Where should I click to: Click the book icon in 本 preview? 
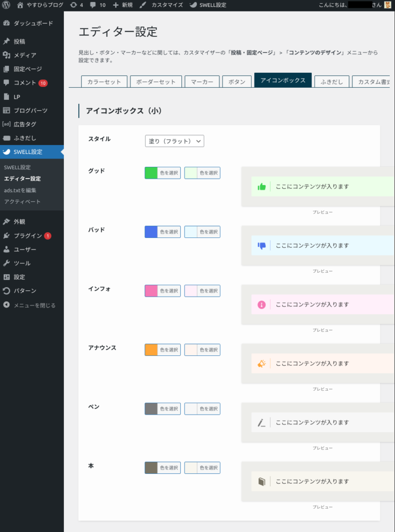[261, 482]
